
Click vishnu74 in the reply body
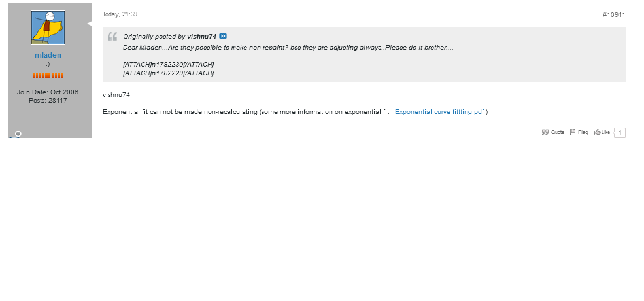(x=116, y=95)
